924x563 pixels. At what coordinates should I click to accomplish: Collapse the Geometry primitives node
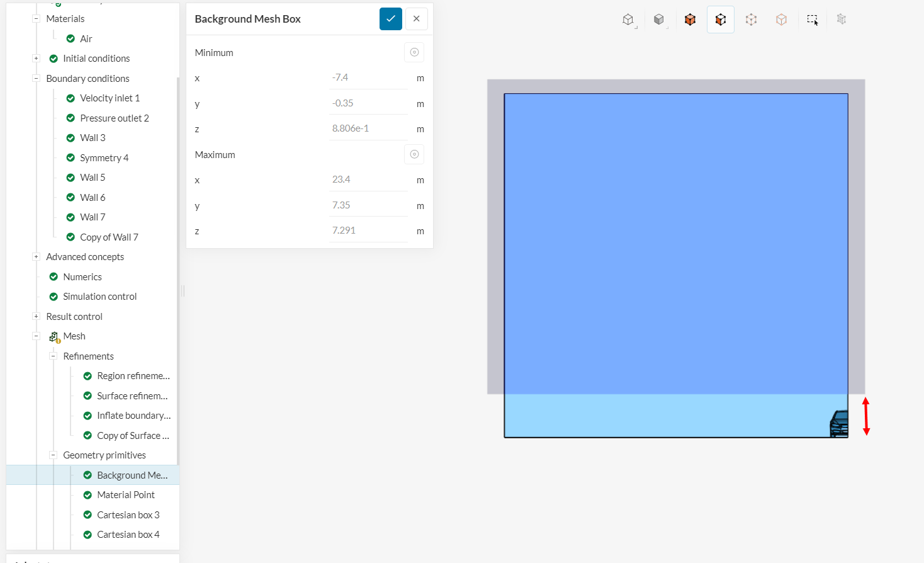[53, 455]
